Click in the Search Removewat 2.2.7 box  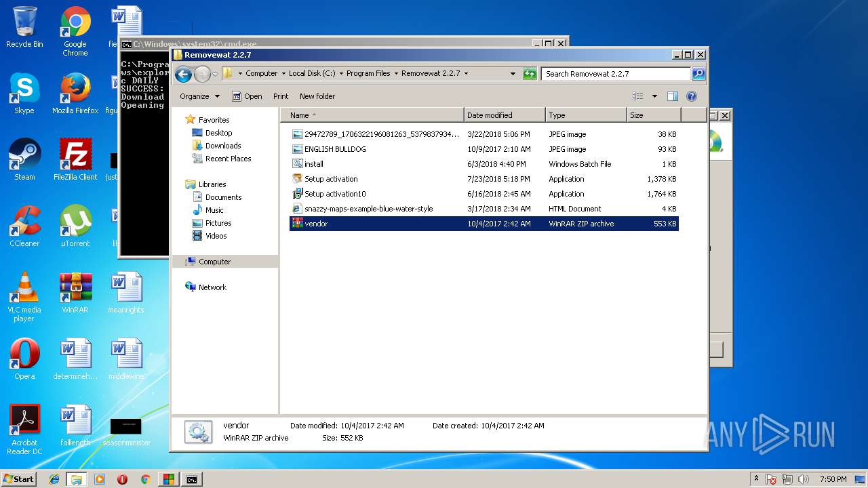(x=616, y=74)
